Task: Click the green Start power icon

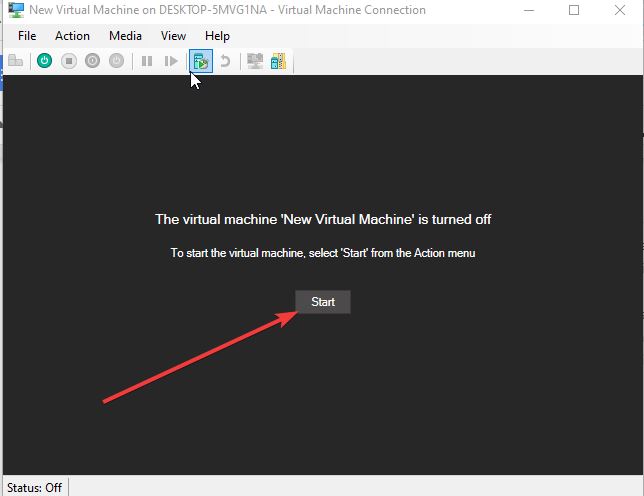Action: pos(44,61)
